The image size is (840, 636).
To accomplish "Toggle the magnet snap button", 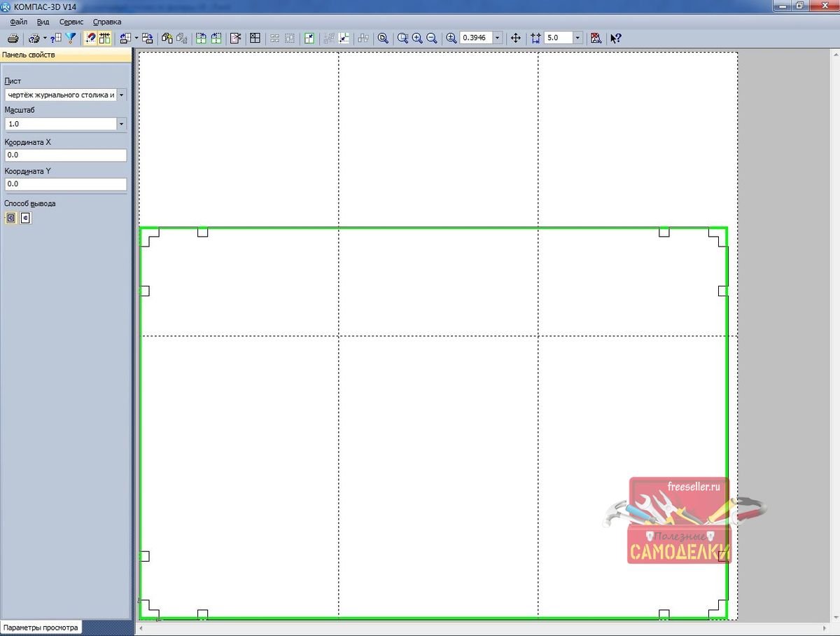I will [90, 39].
